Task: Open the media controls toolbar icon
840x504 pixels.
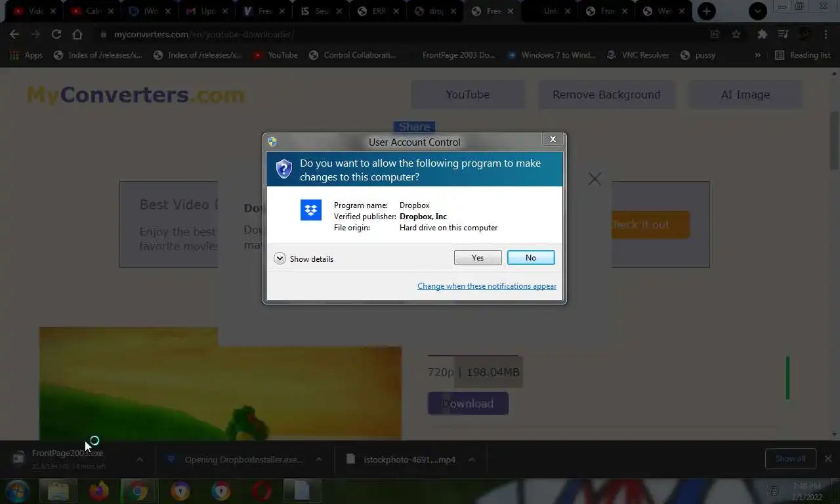Action: [783, 34]
